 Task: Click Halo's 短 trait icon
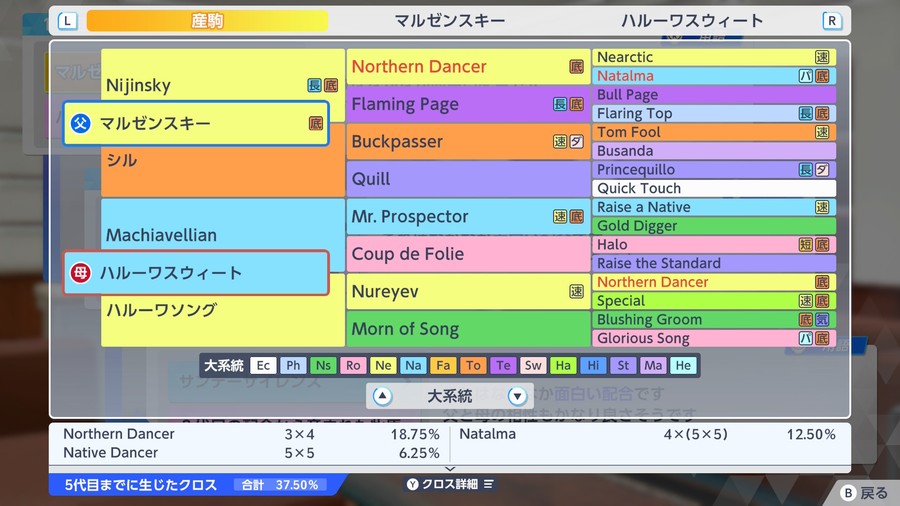[x=806, y=245]
